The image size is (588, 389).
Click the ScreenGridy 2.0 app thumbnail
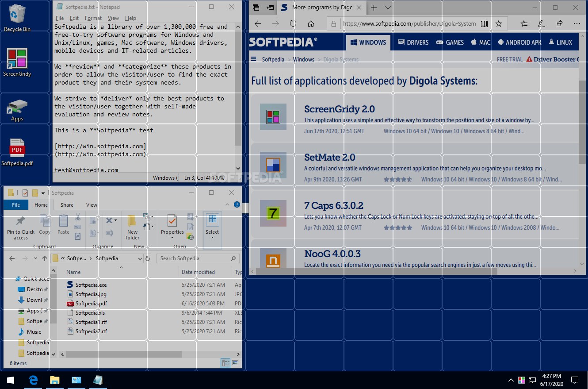(273, 117)
